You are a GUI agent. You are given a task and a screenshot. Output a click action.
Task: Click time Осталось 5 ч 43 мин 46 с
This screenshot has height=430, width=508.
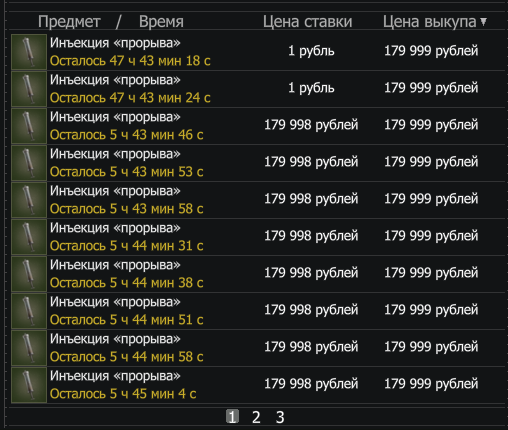click(x=126, y=135)
